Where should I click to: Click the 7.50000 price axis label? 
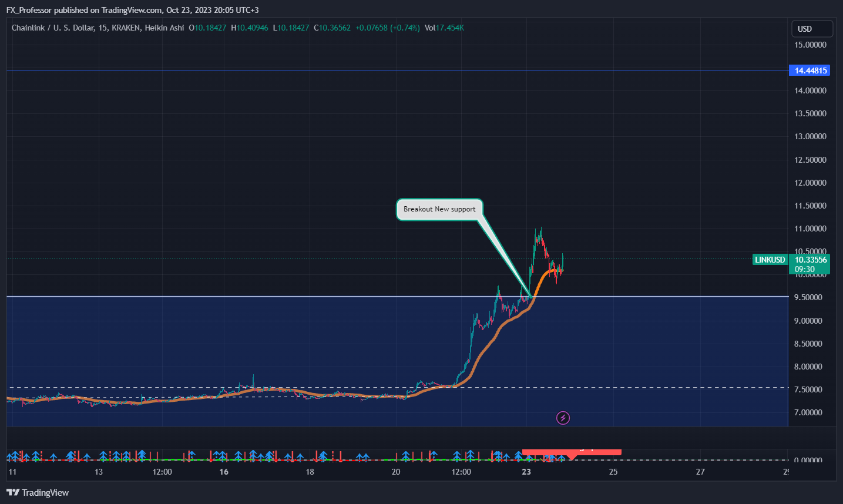pyautogui.click(x=808, y=389)
